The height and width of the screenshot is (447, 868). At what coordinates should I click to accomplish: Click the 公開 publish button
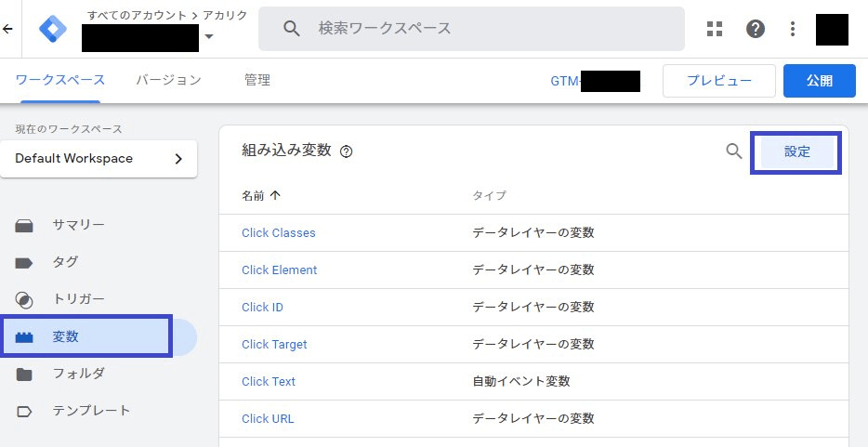coord(820,81)
